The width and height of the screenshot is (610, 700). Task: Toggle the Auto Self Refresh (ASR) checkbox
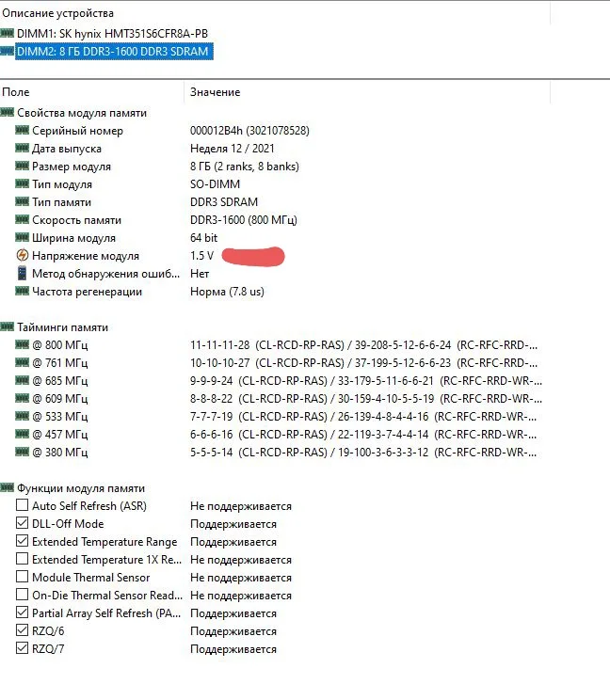(22, 505)
